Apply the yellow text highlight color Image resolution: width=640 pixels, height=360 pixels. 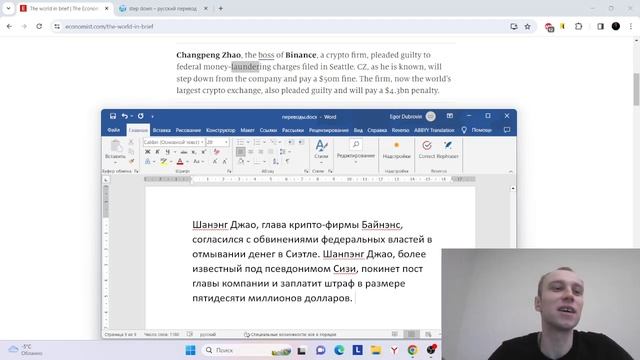coord(164,162)
